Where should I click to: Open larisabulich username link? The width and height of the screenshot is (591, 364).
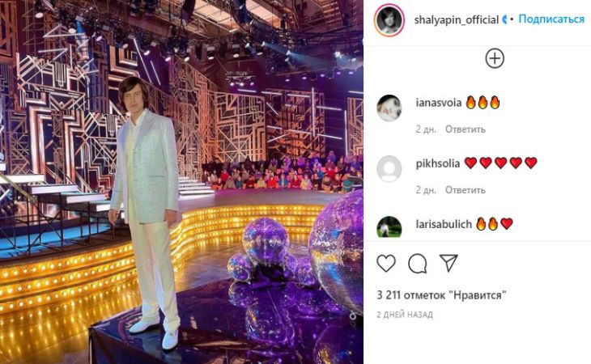coord(444,224)
